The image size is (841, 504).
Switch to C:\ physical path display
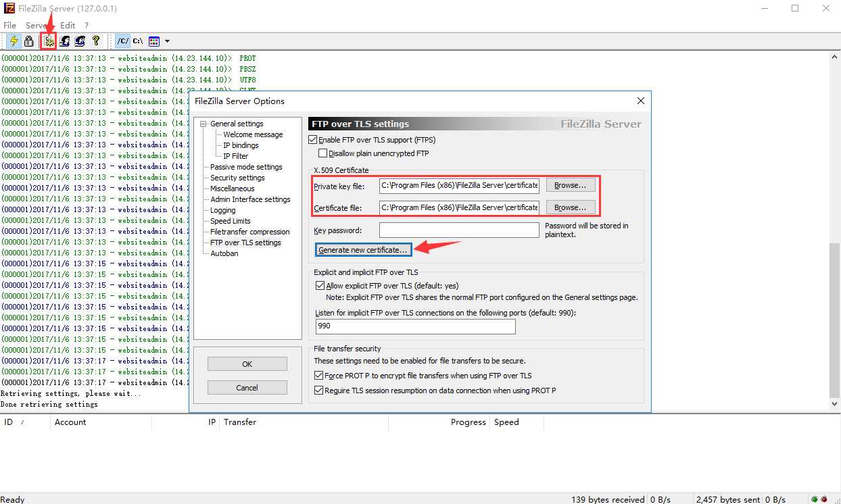click(x=138, y=41)
